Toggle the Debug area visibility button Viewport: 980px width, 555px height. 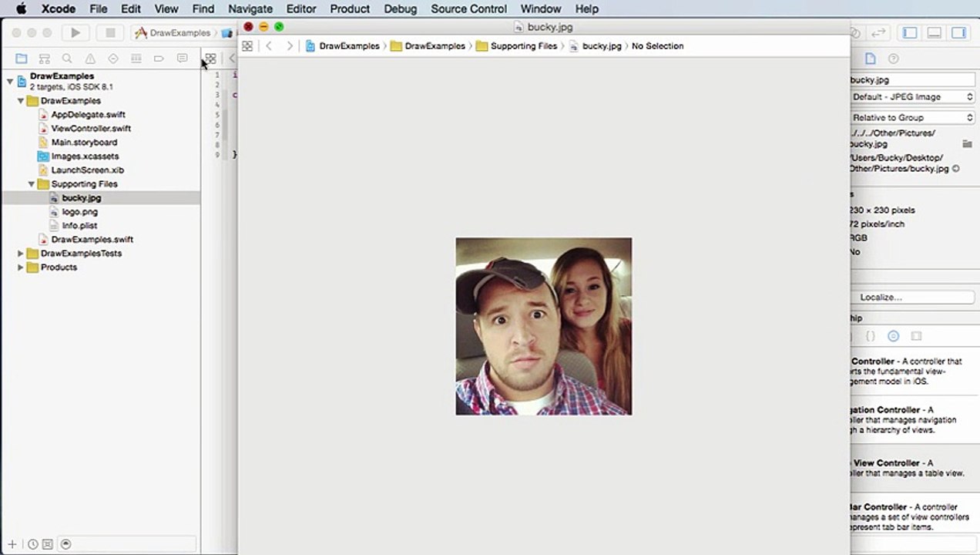[x=934, y=33]
